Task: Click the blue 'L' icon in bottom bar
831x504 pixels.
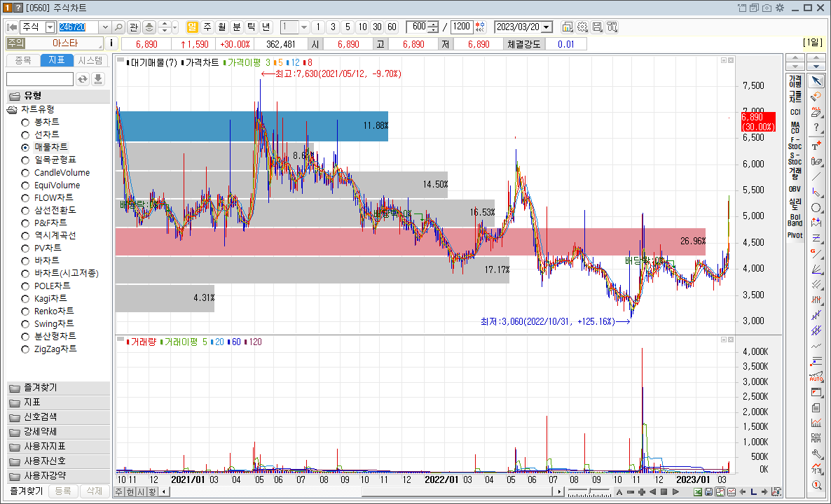Action: click(x=753, y=492)
